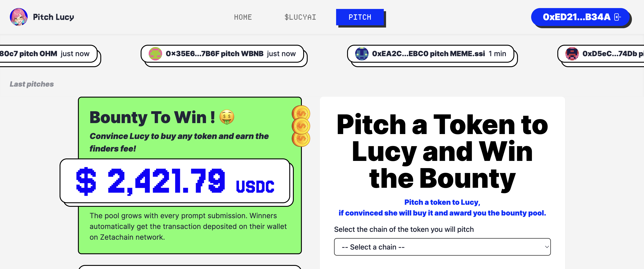Click the green-pink avatar for 0x35E6...7B6F
The height and width of the screenshot is (269, 644).
point(155,54)
